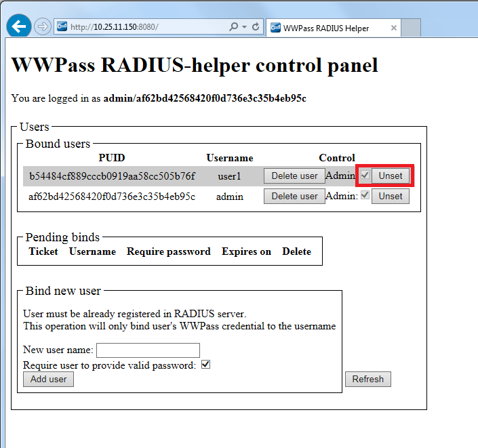Go back with the browser back arrow
This screenshot has width=478, height=448.
coord(19,26)
